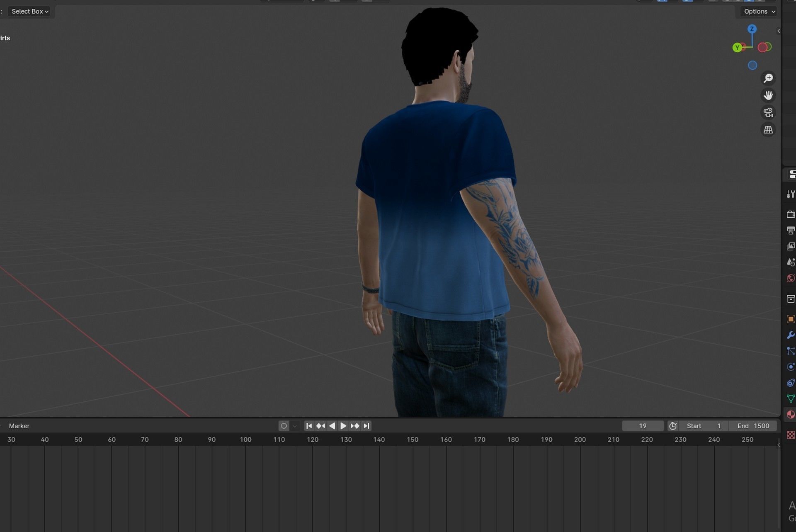The image size is (796, 532).
Task: Open the Collection properties tab (box icon)
Action: pyautogui.click(x=791, y=299)
